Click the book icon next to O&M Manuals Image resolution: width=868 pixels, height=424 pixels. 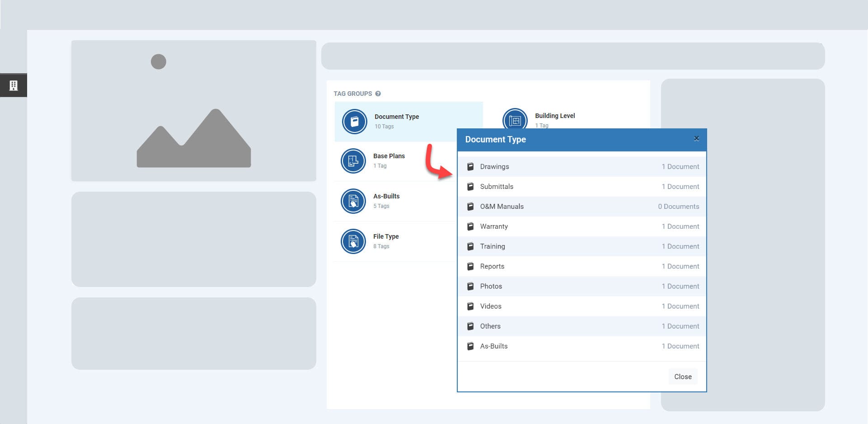click(471, 206)
